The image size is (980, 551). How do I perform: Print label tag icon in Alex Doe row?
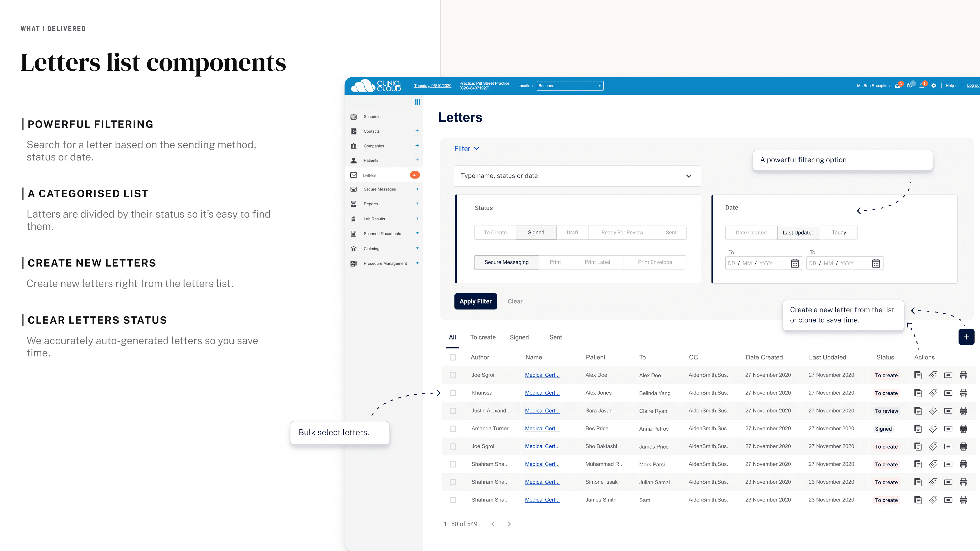[x=933, y=375]
